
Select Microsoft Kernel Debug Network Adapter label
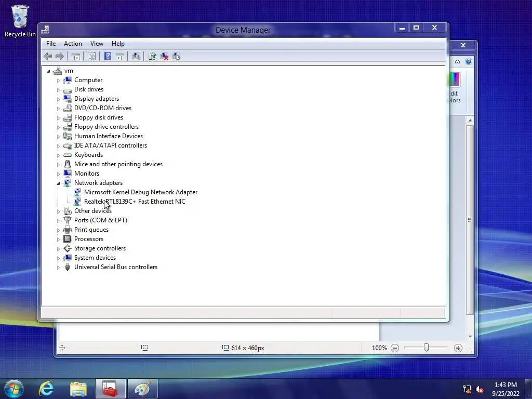click(x=141, y=192)
